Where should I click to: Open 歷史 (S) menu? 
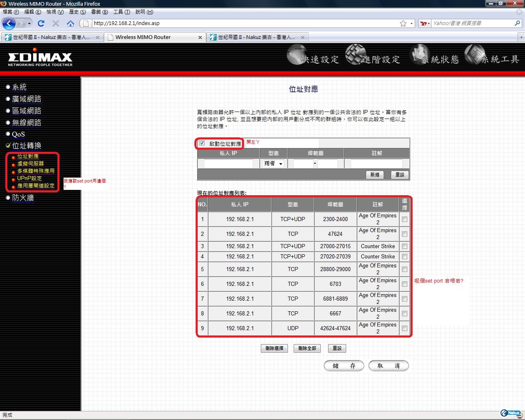click(77, 12)
